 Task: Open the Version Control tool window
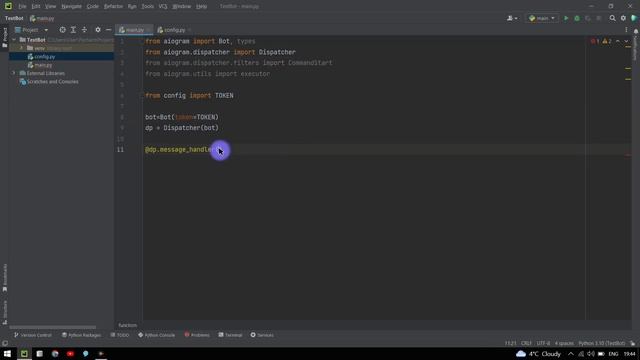(x=33, y=335)
